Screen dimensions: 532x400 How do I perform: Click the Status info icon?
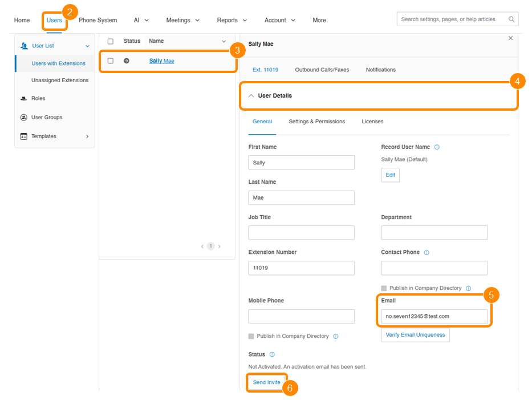coord(272,354)
